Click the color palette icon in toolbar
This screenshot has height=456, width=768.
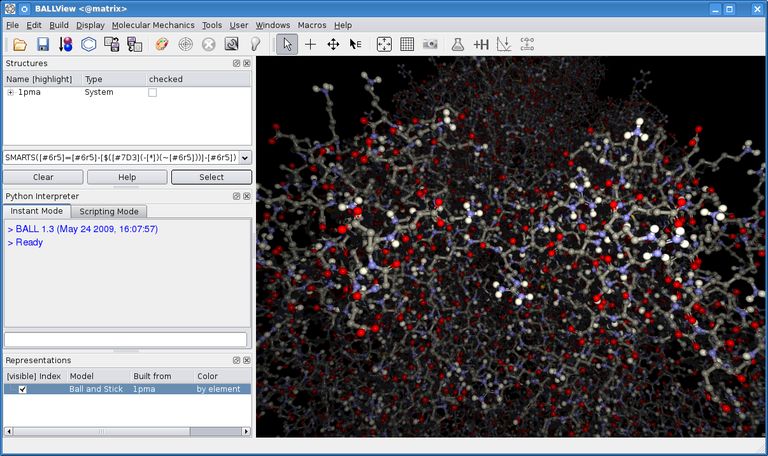click(162, 45)
